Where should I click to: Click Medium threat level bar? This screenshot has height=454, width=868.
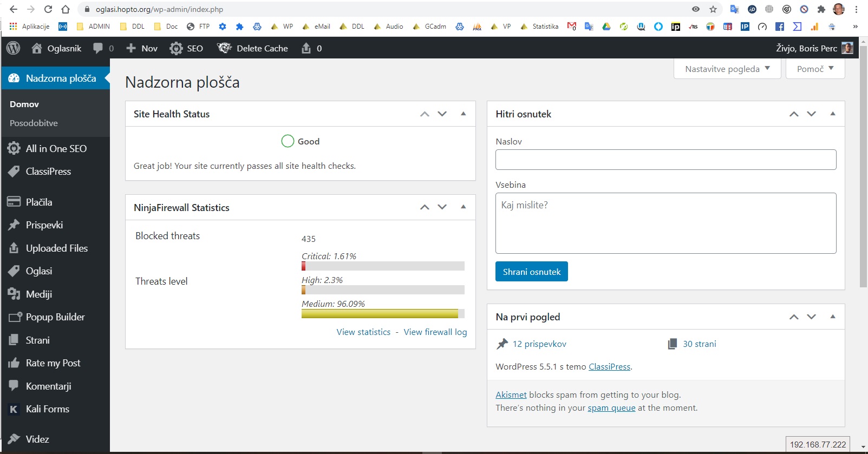coord(383,314)
